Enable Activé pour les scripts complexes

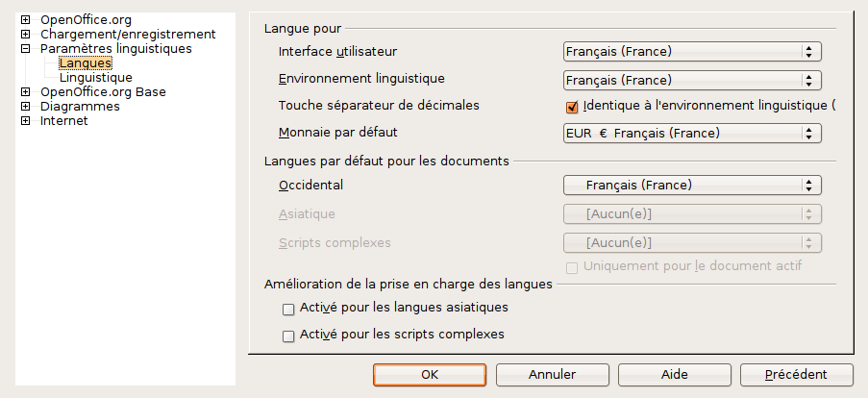(287, 336)
